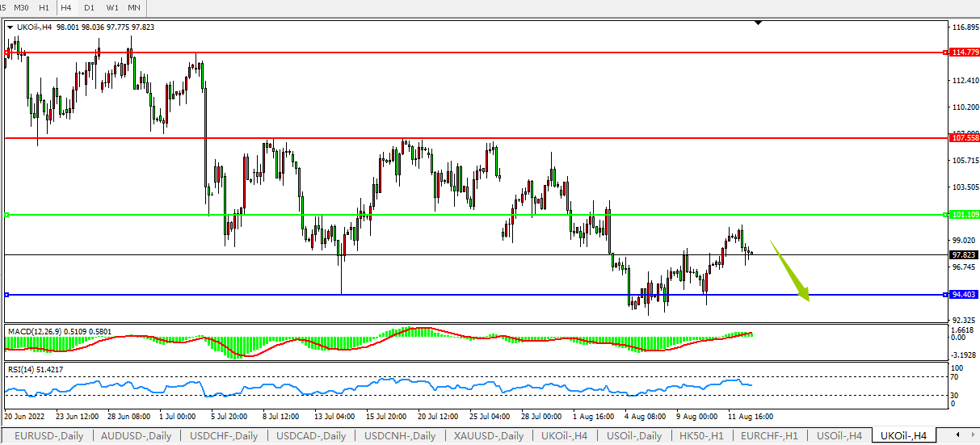Click the chart shift triangle marker at top

757,23
